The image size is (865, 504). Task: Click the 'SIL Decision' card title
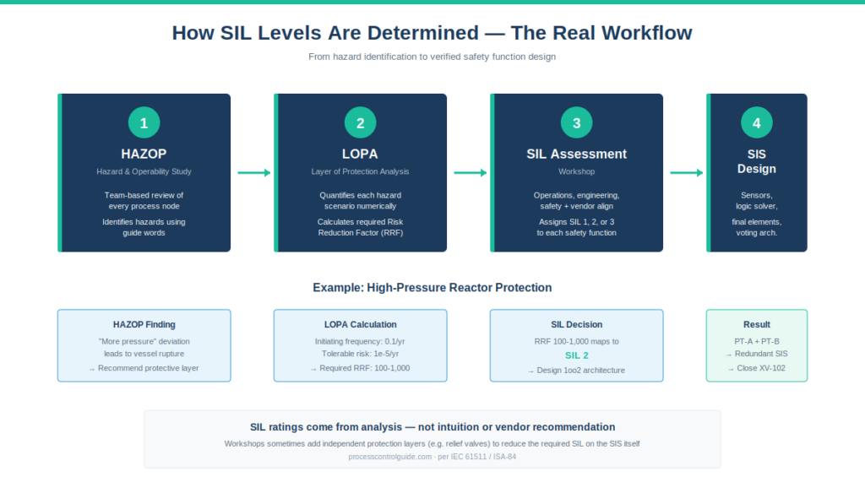[x=576, y=325]
